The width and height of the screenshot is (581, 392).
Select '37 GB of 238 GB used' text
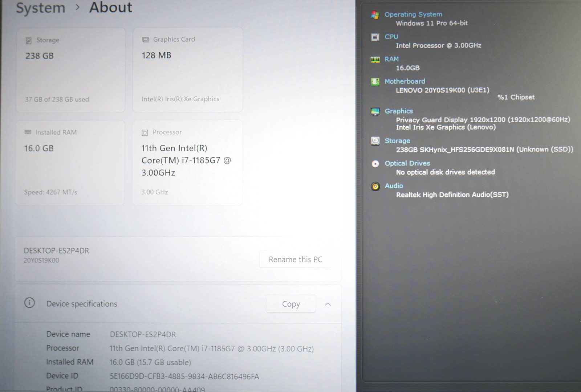(57, 99)
